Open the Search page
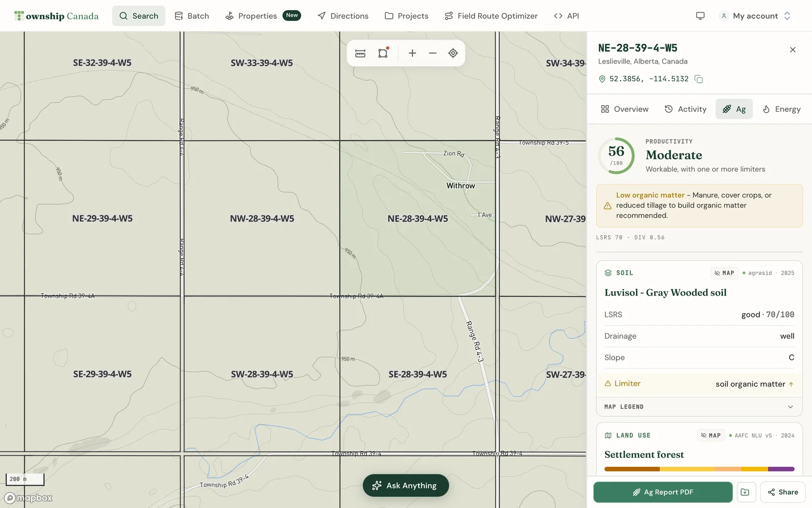Image resolution: width=812 pixels, height=508 pixels. tap(139, 16)
